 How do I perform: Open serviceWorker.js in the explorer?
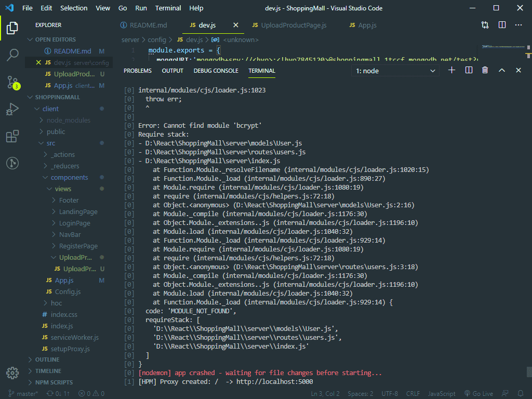click(x=75, y=338)
